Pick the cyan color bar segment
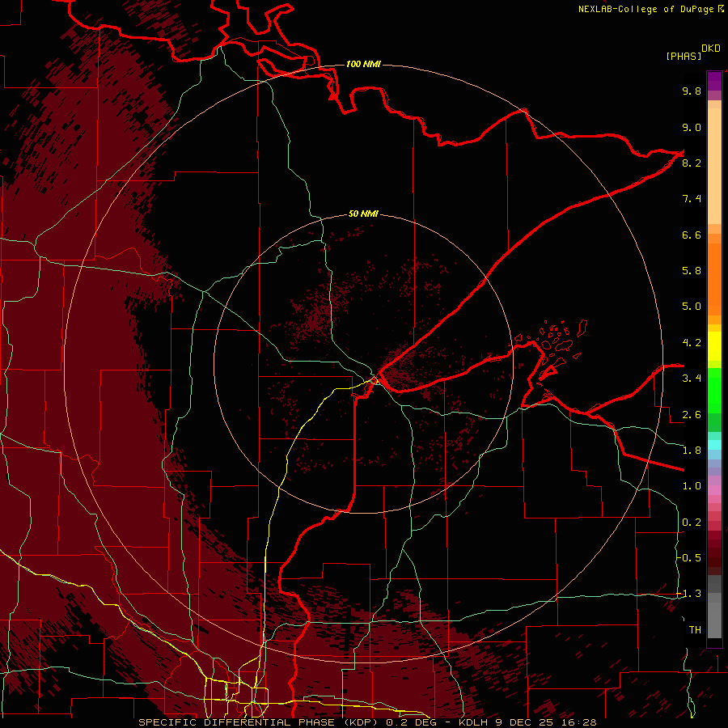728x728 pixels. [714, 445]
